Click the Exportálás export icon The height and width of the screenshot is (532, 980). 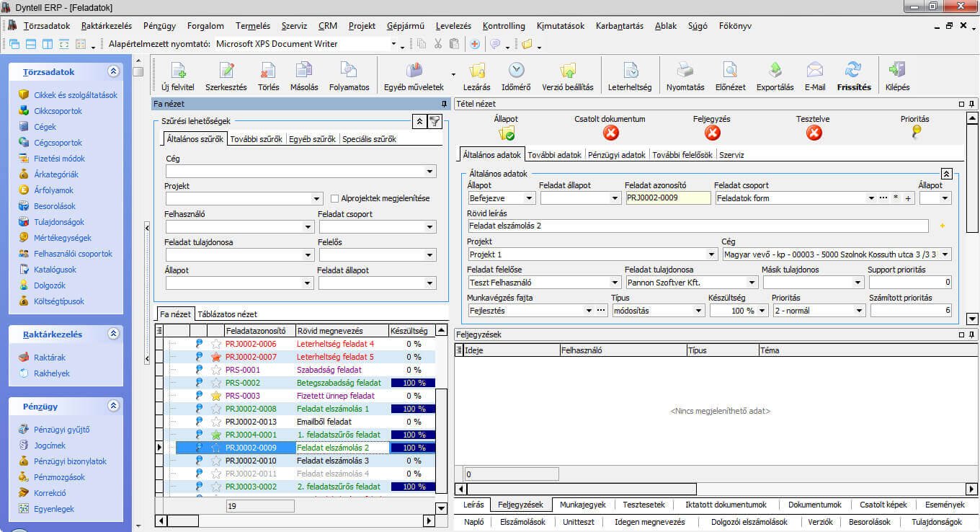click(775, 71)
